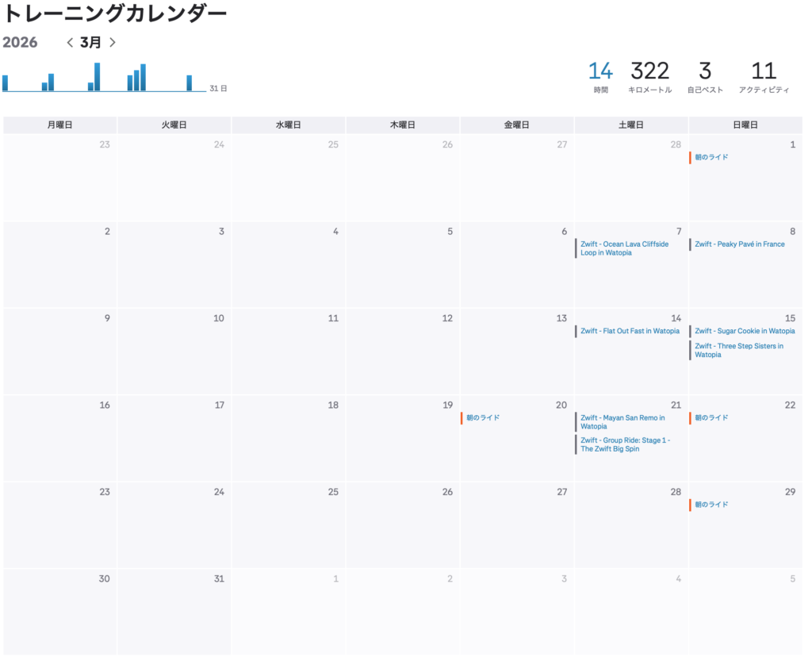Open 朝のライド activity on March 29
This screenshot has width=812, height=661.
click(x=711, y=505)
